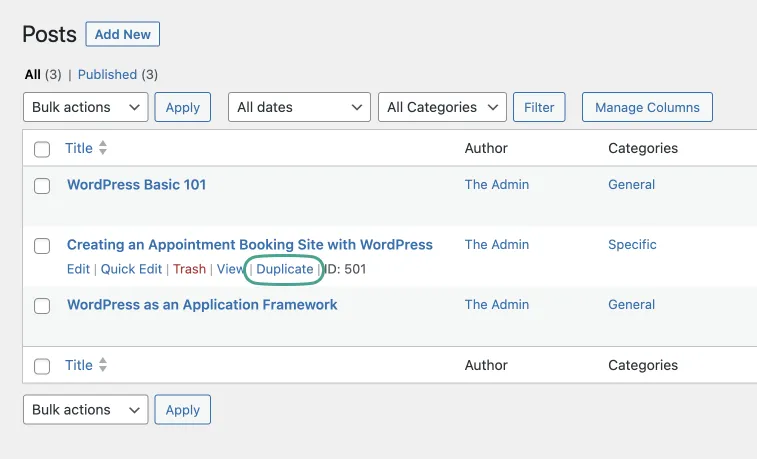Open the Specific category link

tap(632, 245)
